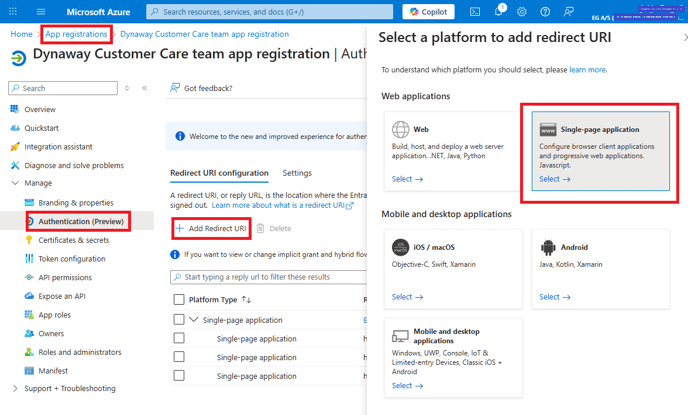Image resolution: width=688 pixels, height=415 pixels.
Task: Open the notifications bell
Action: click(498, 12)
